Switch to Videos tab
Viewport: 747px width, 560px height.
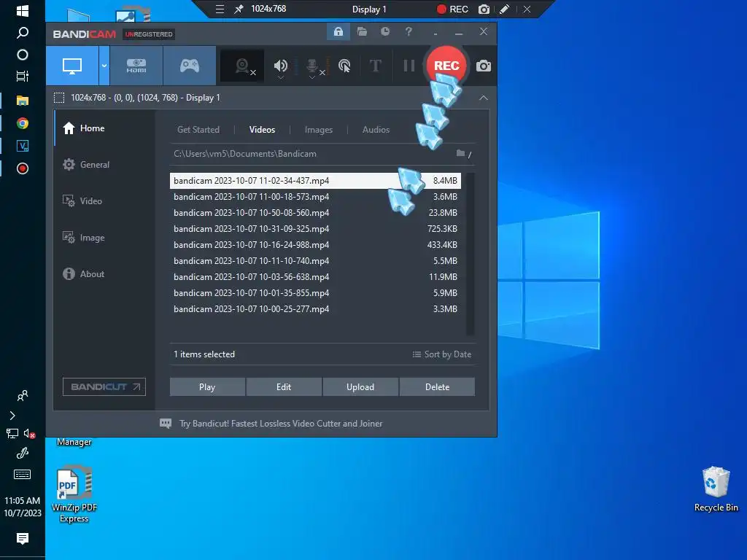coord(262,130)
